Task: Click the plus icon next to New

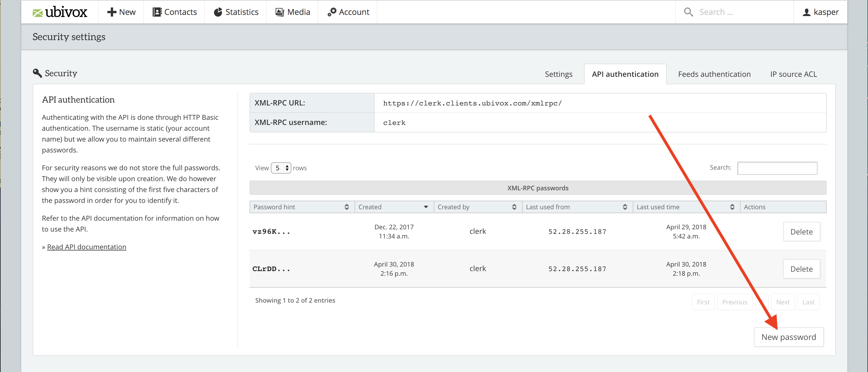Action: point(112,12)
